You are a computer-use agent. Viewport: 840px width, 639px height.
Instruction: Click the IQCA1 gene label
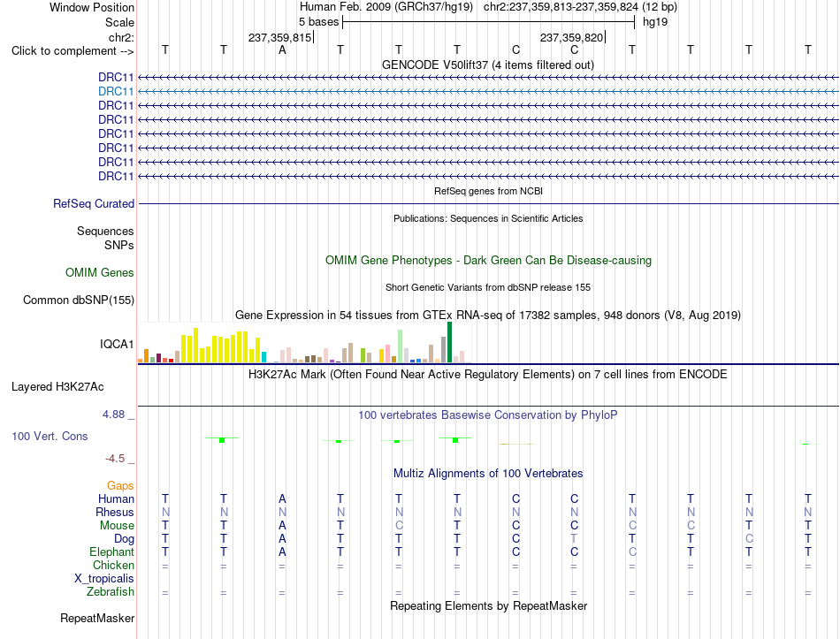[x=117, y=344]
